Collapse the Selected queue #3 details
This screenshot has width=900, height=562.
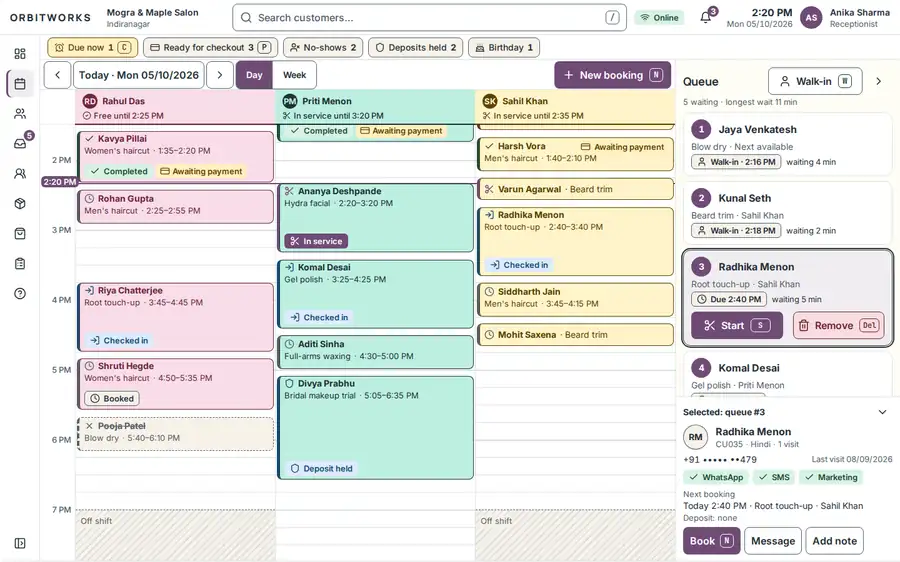pyautogui.click(x=882, y=412)
